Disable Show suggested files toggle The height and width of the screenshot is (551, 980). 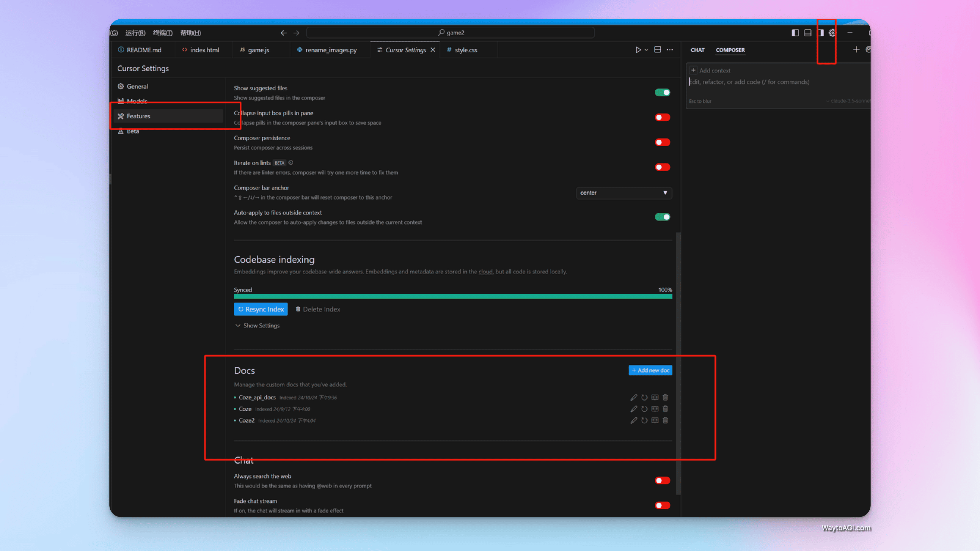(x=662, y=92)
